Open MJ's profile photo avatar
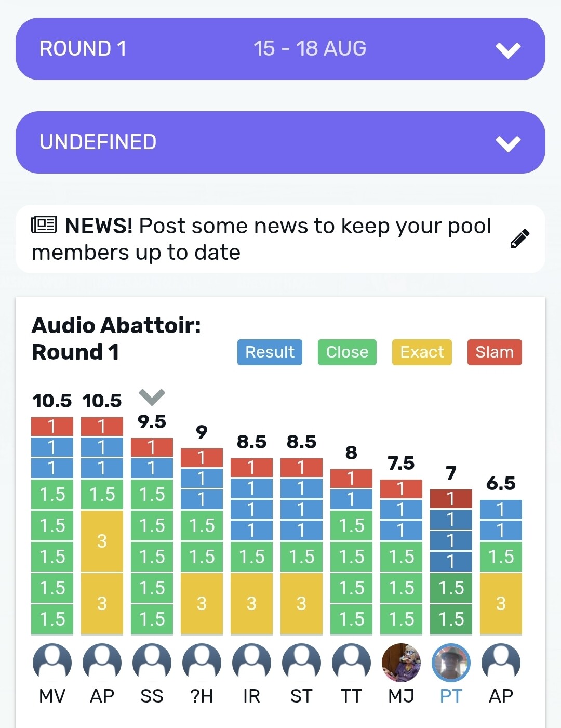The width and height of the screenshot is (561, 728). [x=401, y=663]
